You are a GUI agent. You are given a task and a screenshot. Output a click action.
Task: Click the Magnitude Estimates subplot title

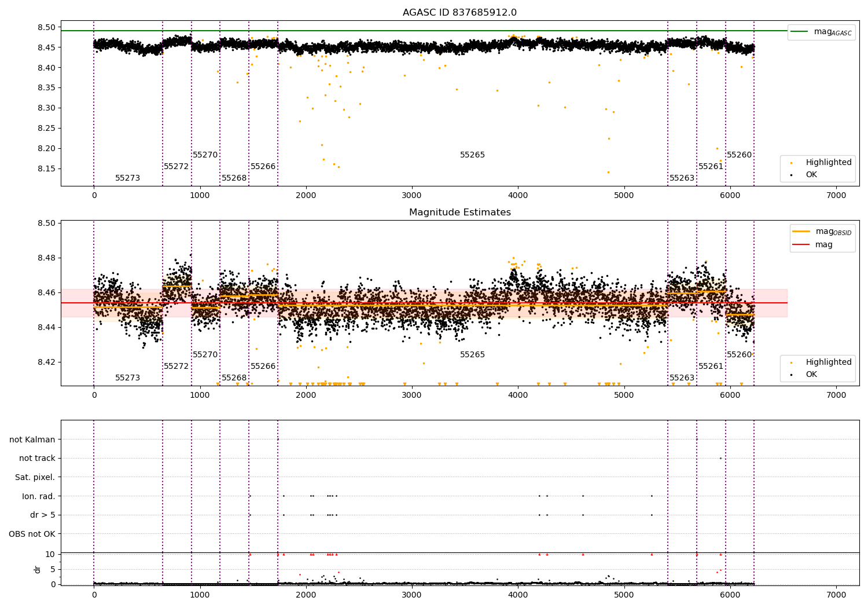click(x=459, y=213)
